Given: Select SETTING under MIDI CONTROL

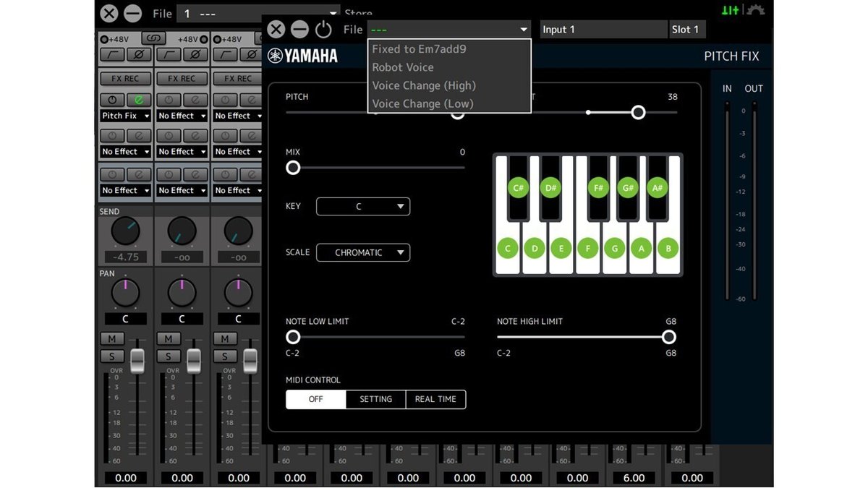Looking at the screenshot, I should coord(376,399).
